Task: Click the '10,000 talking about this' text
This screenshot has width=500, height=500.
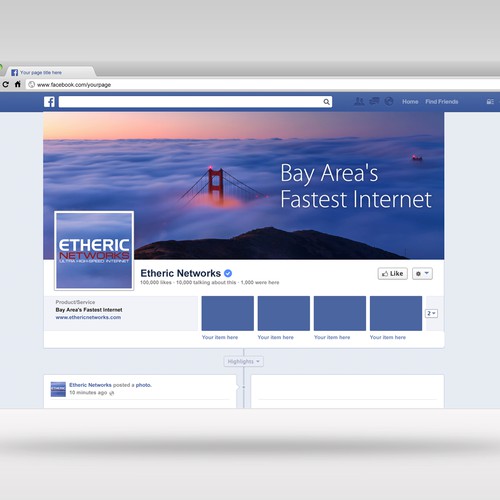Action: coord(206,283)
